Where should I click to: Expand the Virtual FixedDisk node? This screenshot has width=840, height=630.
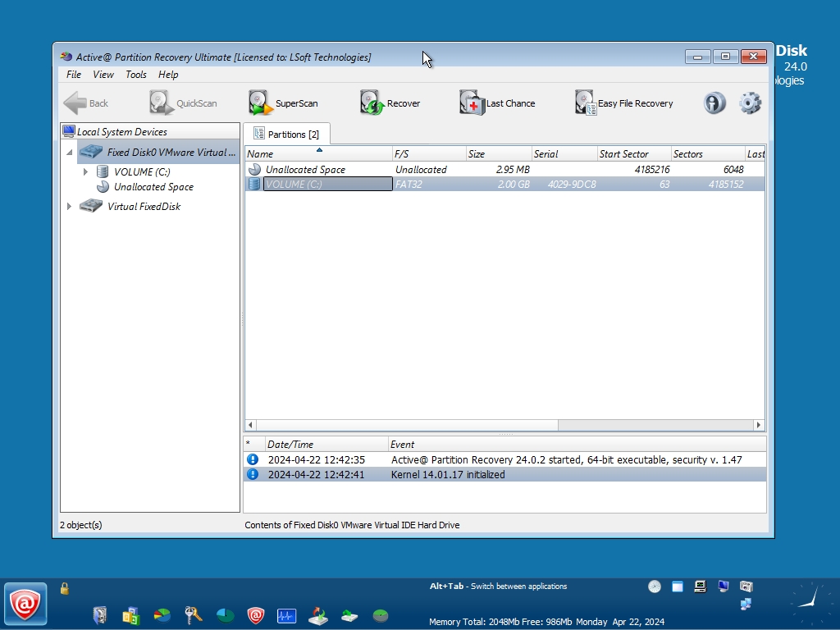69,207
